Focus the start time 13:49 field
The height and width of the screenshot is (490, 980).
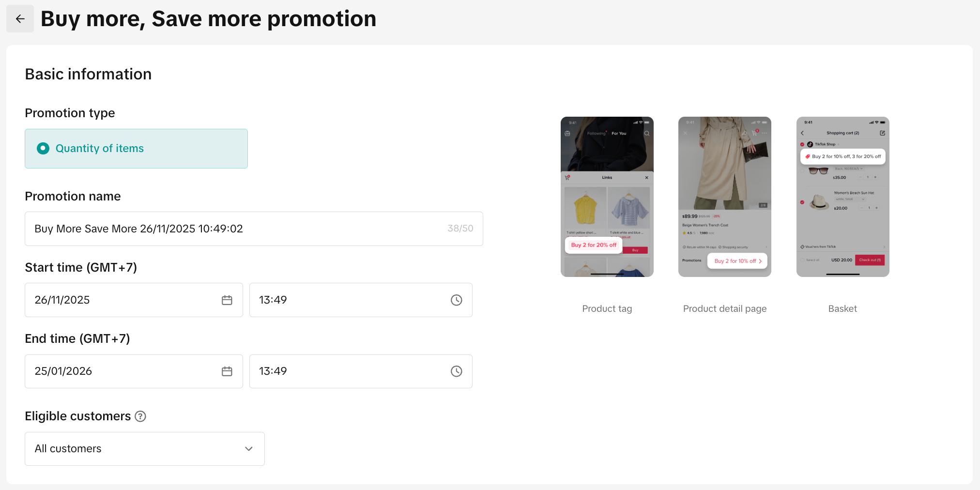349,300
